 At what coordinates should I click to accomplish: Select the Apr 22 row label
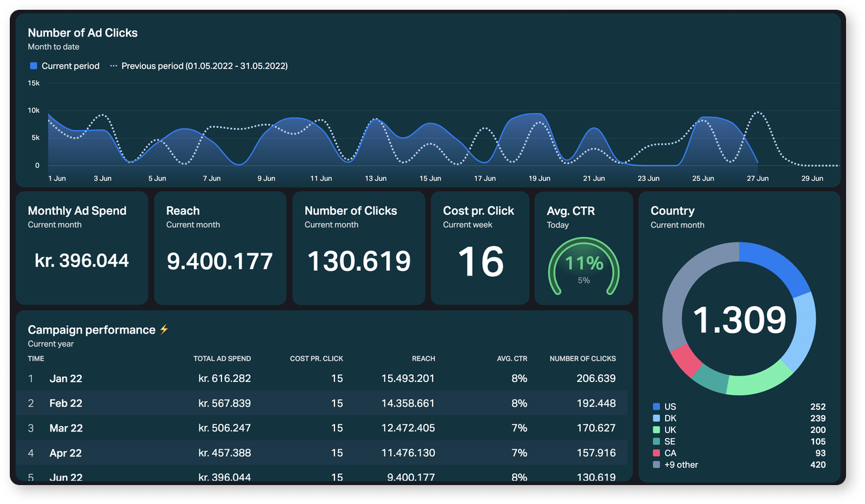click(66, 453)
